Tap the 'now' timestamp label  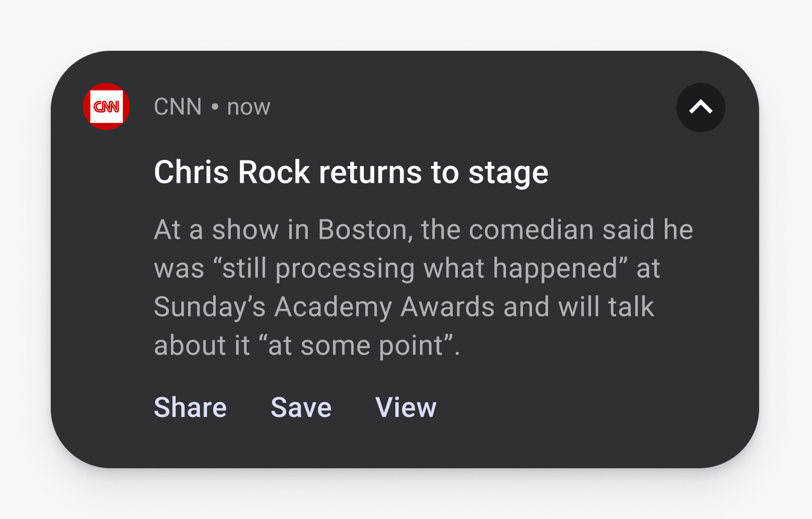point(248,107)
